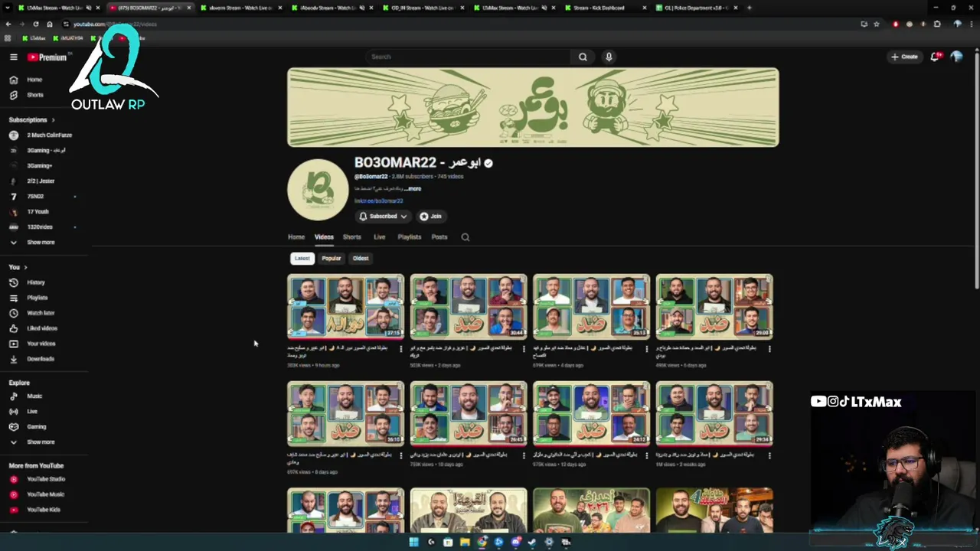Open History in the sidebar
This screenshot has height=551, width=980.
click(x=35, y=282)
